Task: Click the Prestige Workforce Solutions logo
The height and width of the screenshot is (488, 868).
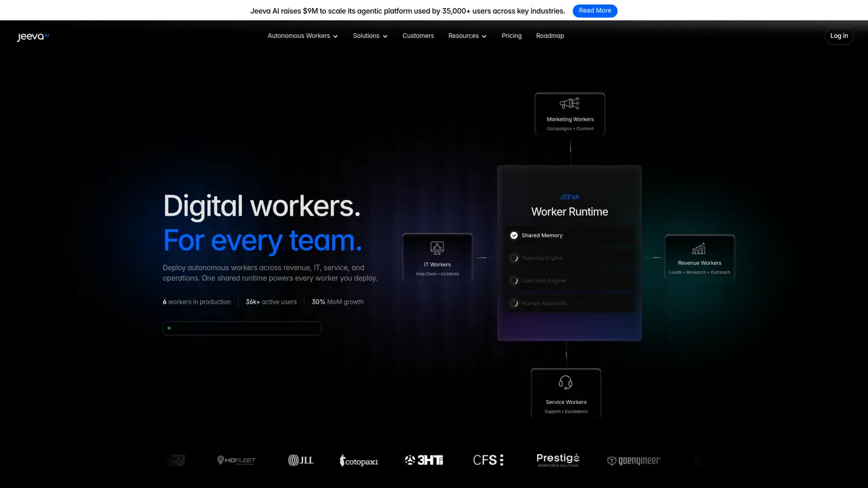Action: (x=557, y=460)
